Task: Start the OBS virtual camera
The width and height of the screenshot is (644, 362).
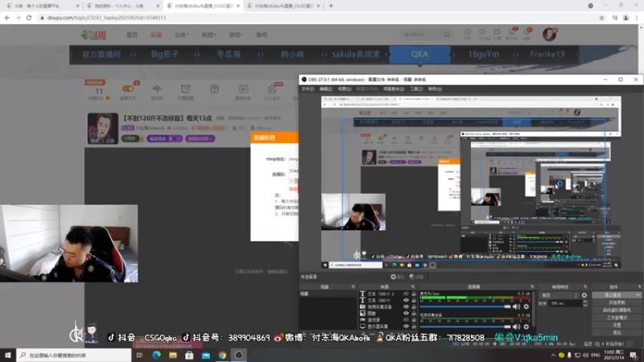Action: (x=617, y=310)
